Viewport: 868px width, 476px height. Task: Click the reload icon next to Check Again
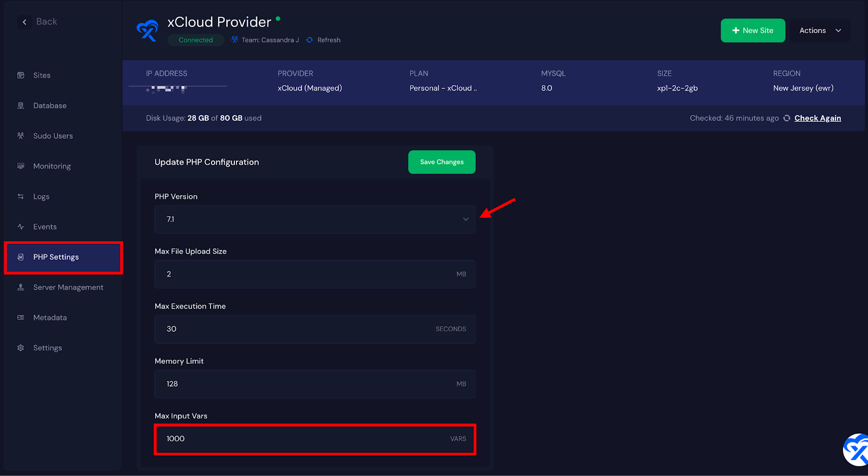point(787,118)
